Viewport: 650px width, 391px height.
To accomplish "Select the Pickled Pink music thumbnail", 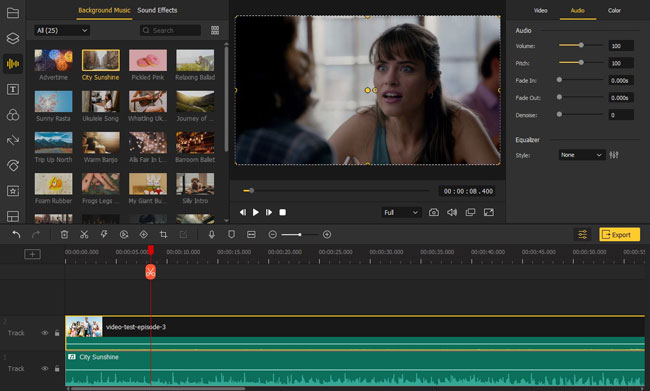I will 148,60.
